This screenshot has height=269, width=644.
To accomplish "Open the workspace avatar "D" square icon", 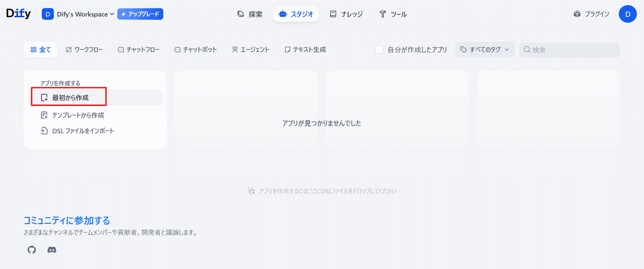I will 48,14.
